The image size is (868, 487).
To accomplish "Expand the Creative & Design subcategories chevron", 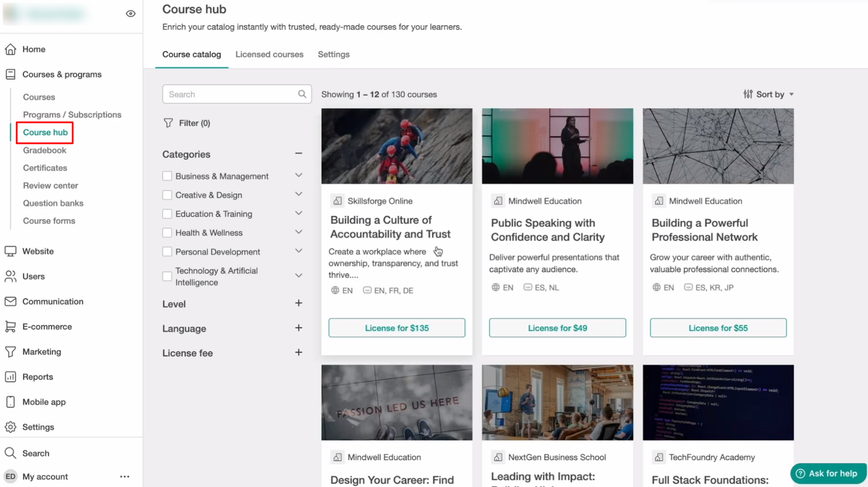I will click(299, 195).
